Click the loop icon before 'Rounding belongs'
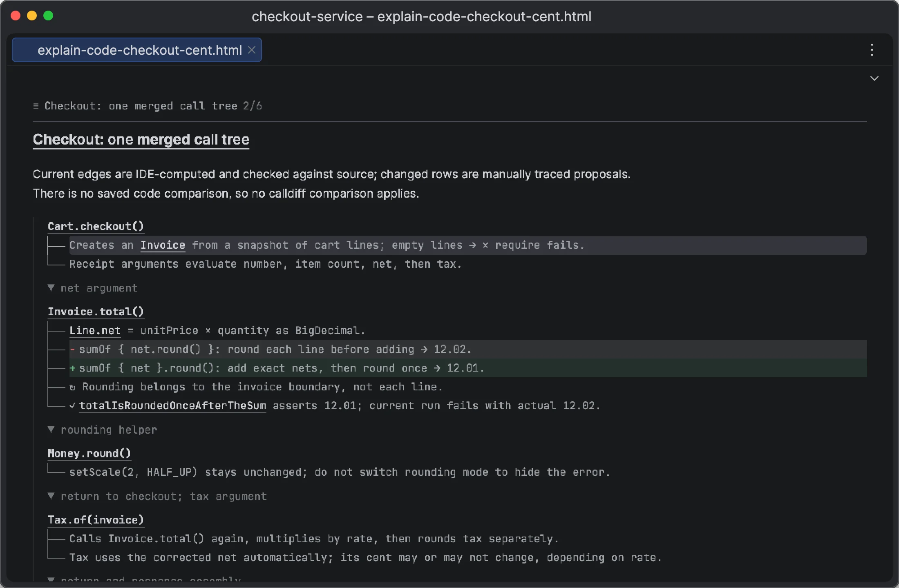 point(73,388)
